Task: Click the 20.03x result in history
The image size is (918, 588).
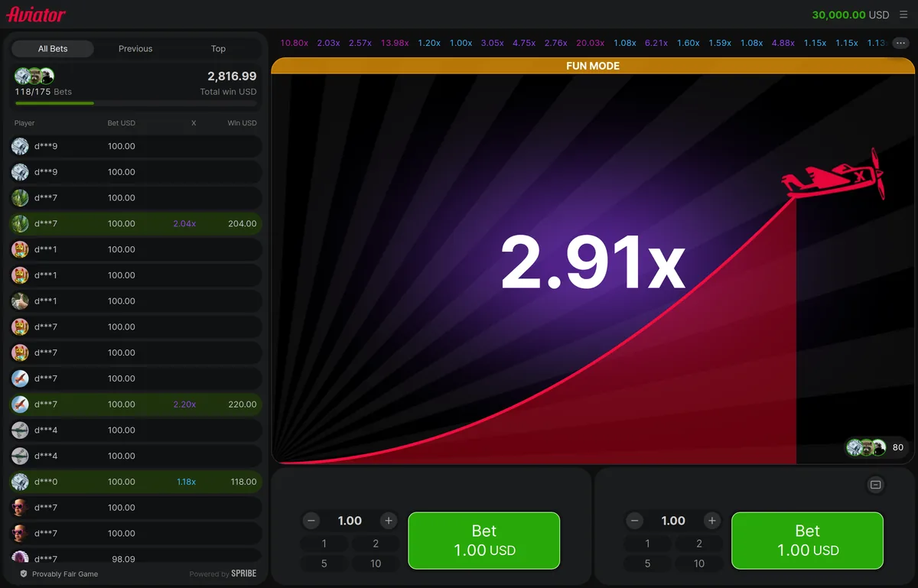Action: coord(591,43)
